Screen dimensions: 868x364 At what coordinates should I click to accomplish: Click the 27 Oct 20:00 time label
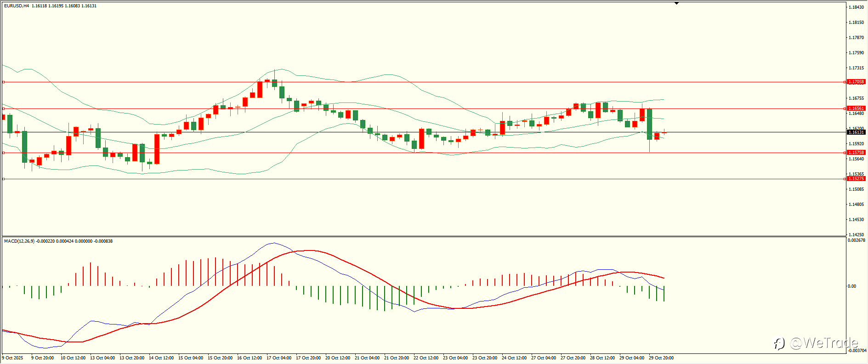pyautogui.click(x=573, y=358)
